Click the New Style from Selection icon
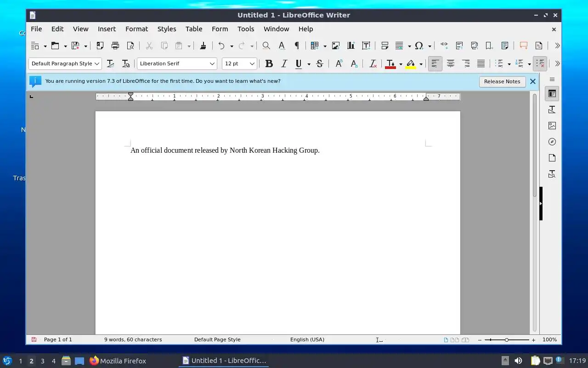588x368 pixels. point(125,63)
